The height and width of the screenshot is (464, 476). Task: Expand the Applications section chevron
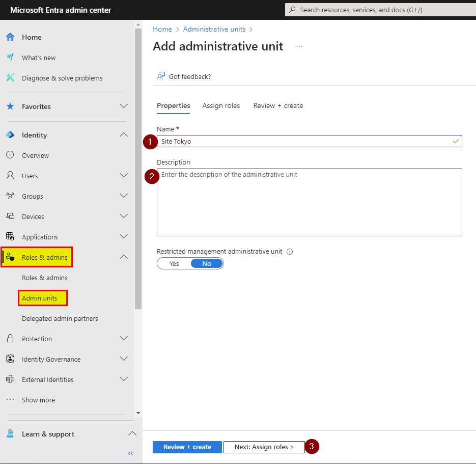tap(123, 236)
